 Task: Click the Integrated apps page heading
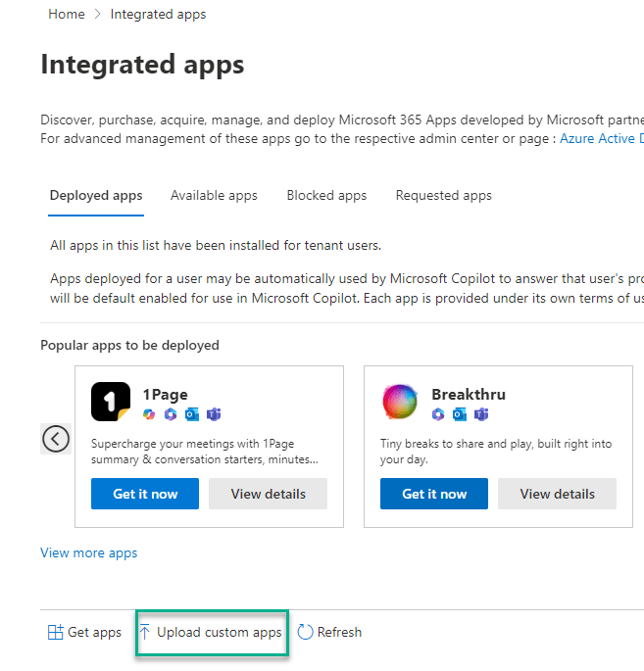142,65
